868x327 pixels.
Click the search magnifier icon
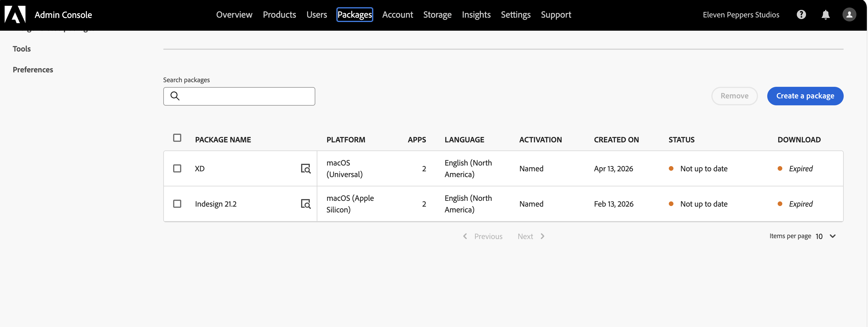coord(175,96)
